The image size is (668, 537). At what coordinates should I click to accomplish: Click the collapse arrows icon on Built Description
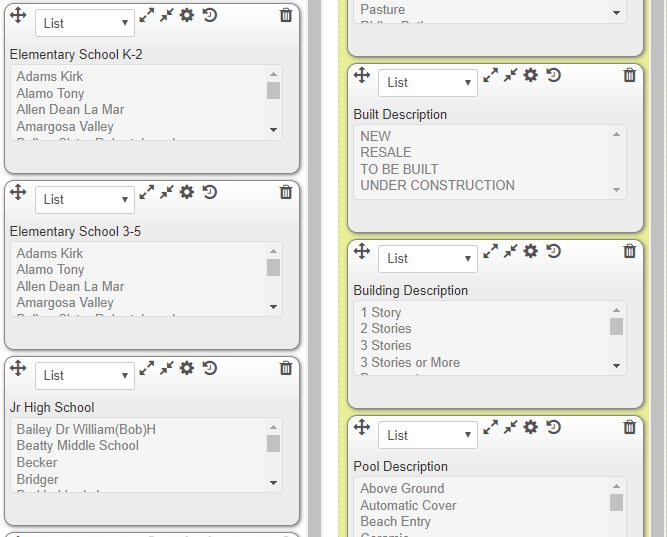coord(510,75)
